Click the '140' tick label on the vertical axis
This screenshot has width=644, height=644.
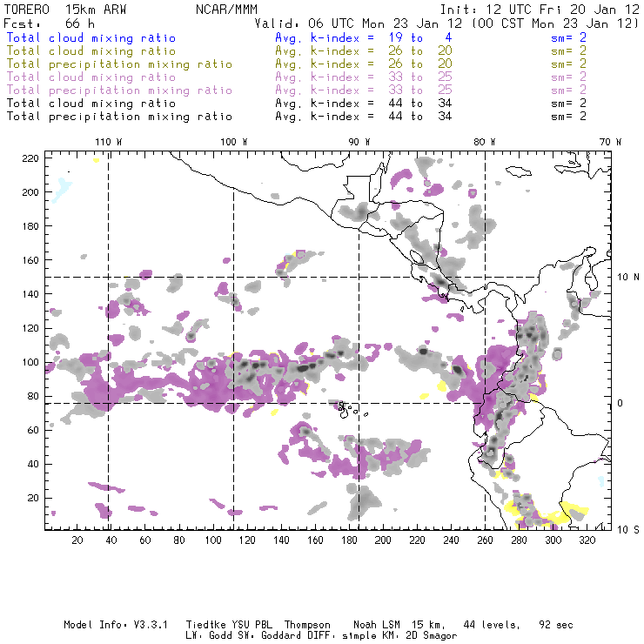pyautogui.click(x=30, y=294)
